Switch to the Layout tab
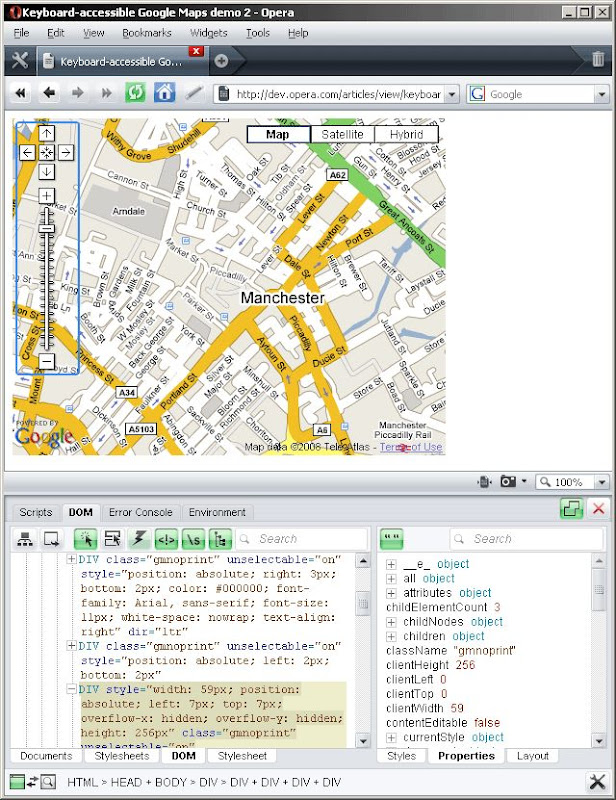616x800 pixels. pos(533,756)
